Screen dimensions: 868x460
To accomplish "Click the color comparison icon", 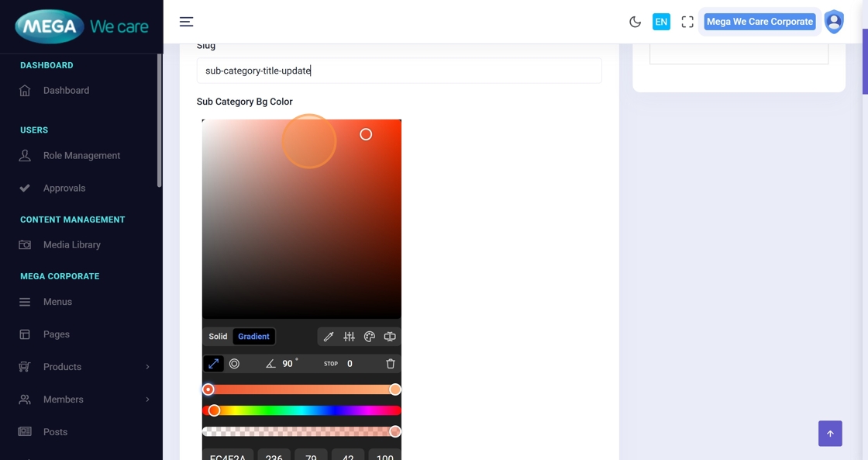I will [x=390, y=337].
